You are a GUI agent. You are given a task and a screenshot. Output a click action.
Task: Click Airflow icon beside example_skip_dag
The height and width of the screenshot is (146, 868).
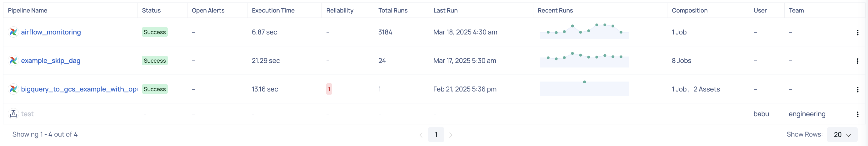pos(13,60)
